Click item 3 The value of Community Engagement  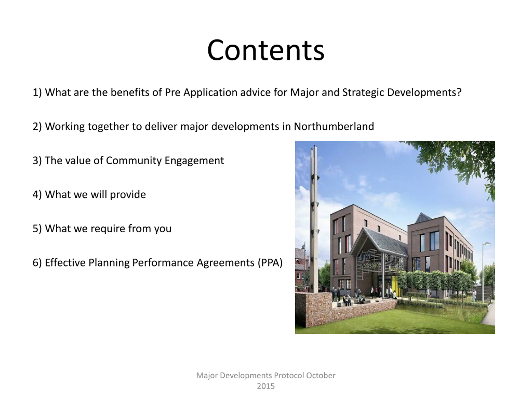(128, 160)
